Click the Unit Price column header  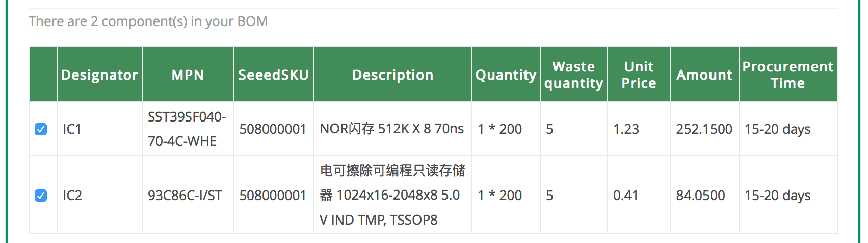click(639, 75)
